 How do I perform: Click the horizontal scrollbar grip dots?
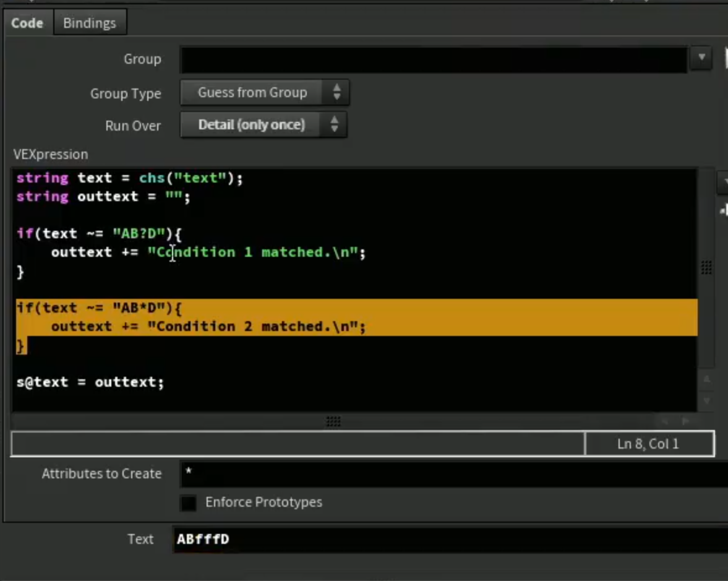(x=333, y=421)
